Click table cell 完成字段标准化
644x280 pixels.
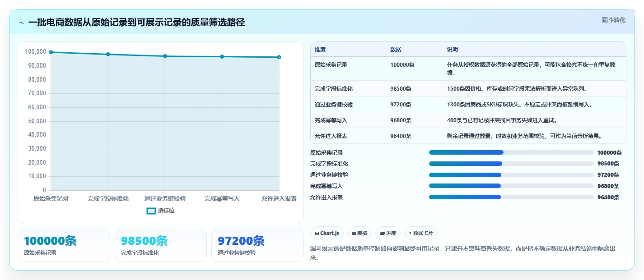[334, 88]
